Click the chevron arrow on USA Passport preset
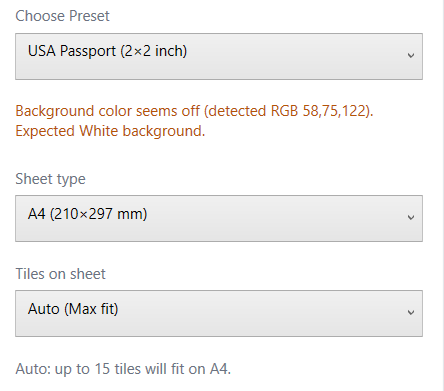 pyautogui.click(x=411, y=55)
